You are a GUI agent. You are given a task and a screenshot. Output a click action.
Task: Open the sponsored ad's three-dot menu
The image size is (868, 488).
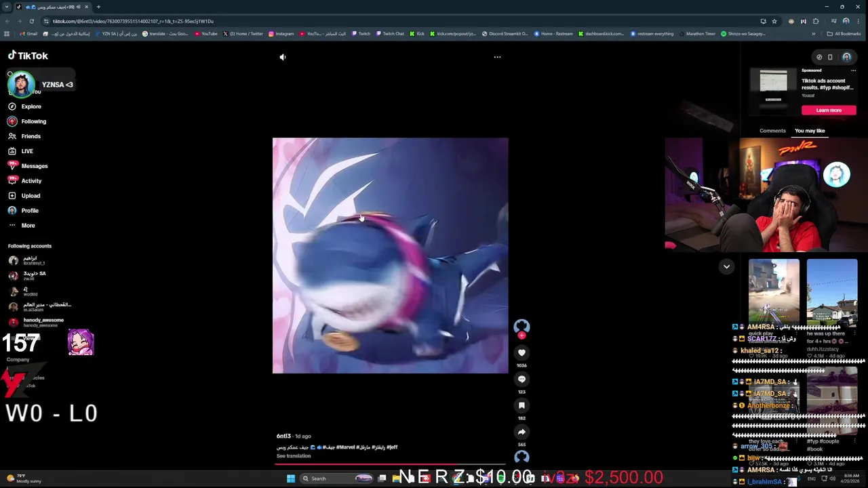[x=853, y=70]
